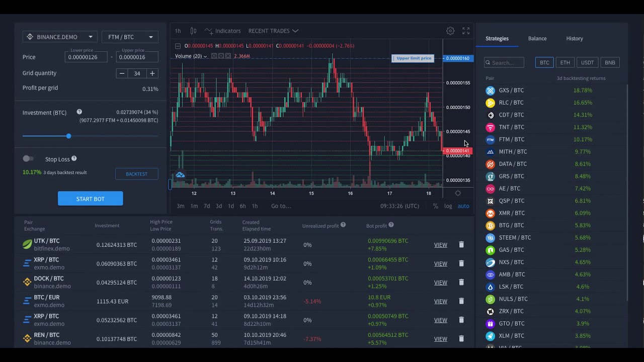Click the RLC coin icon
This screenshot has height=362, width=644.
point(490,103)
